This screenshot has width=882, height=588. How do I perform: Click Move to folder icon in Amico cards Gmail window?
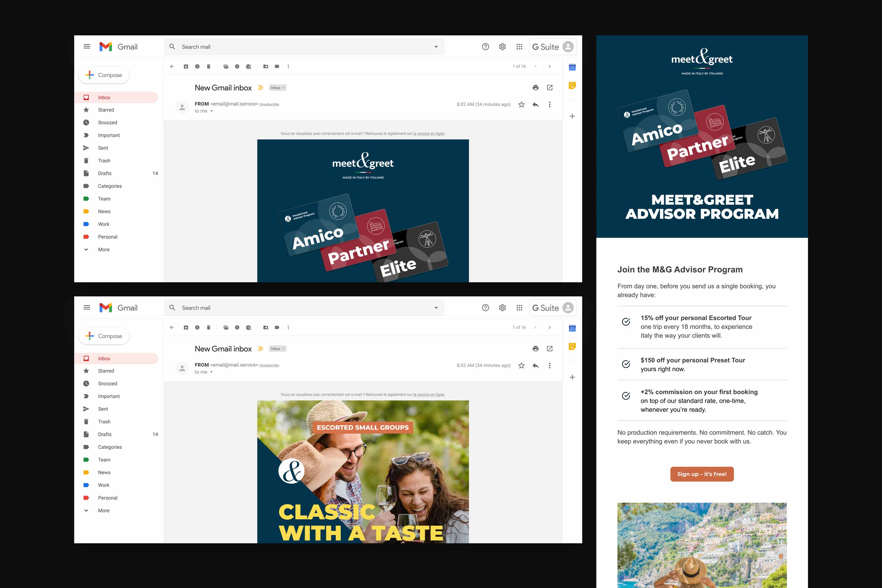click(266, 66)
